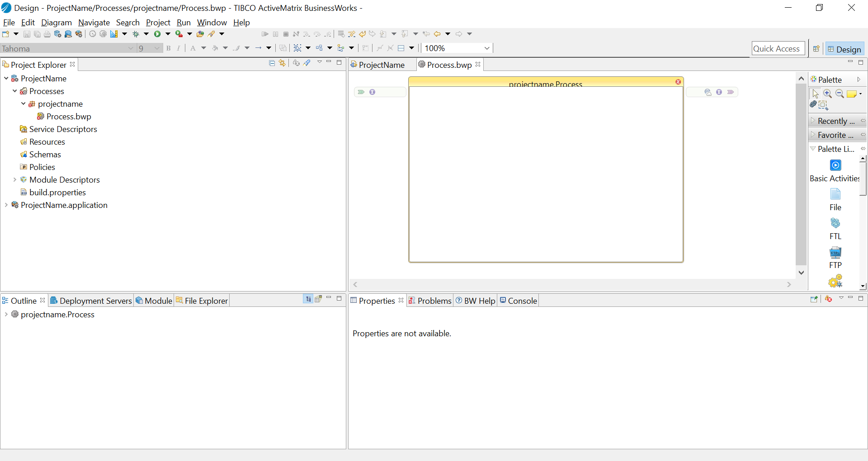Click the Design perspective button
This screenshot has height=461, width=868.
[844, 49]
